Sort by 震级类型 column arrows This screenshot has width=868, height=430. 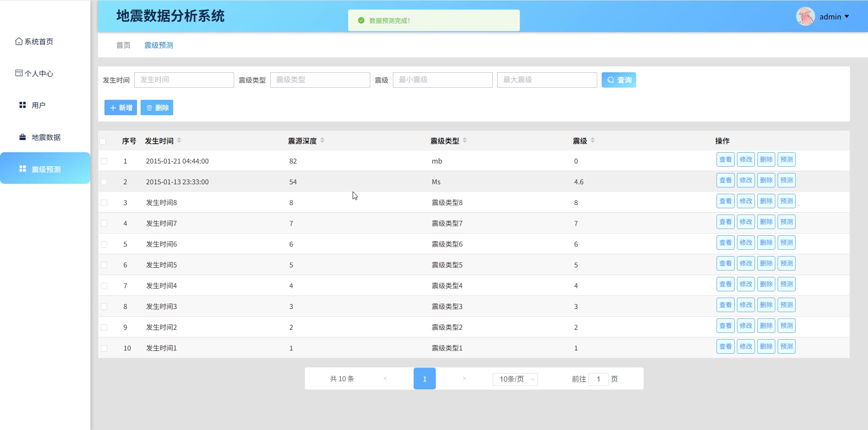[x=465, y=140]
